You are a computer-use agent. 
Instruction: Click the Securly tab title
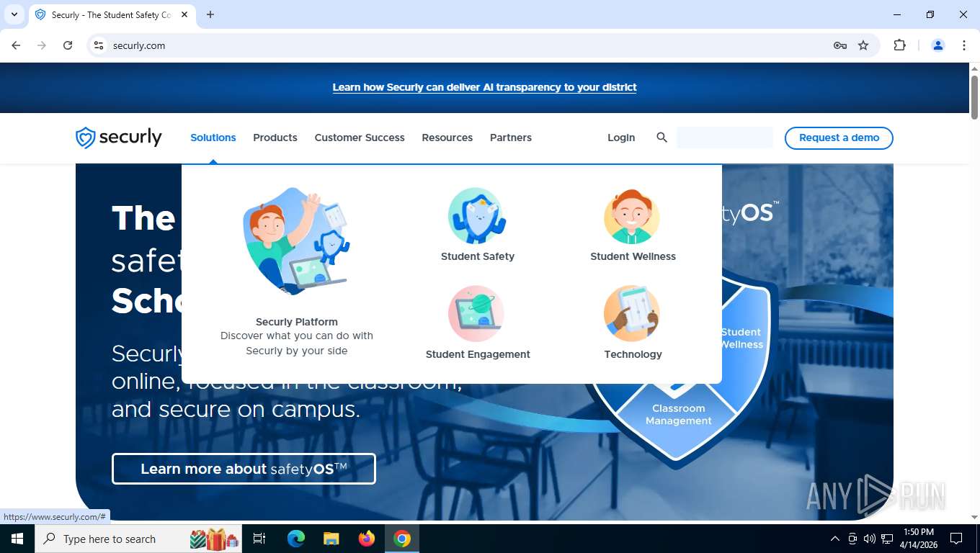pyautogui.click(x=110, y=14)
